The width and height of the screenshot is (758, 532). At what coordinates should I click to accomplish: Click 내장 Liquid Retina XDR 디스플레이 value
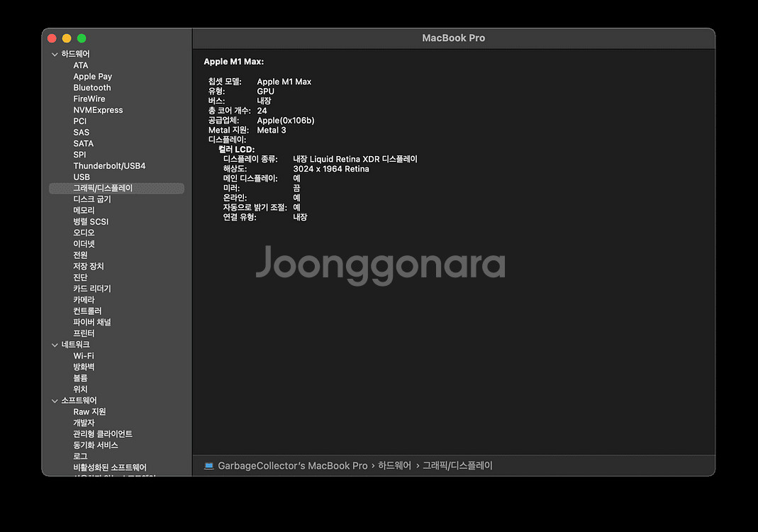[x=355, y=159]
